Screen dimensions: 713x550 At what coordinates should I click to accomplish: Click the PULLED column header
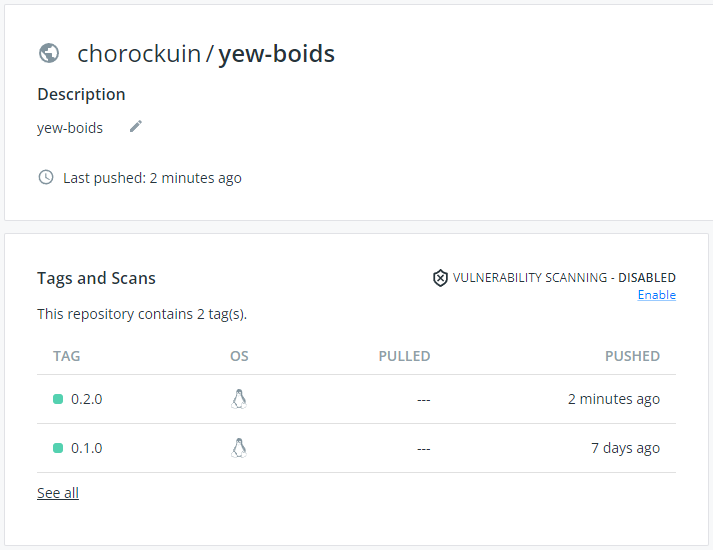point(404,356)
